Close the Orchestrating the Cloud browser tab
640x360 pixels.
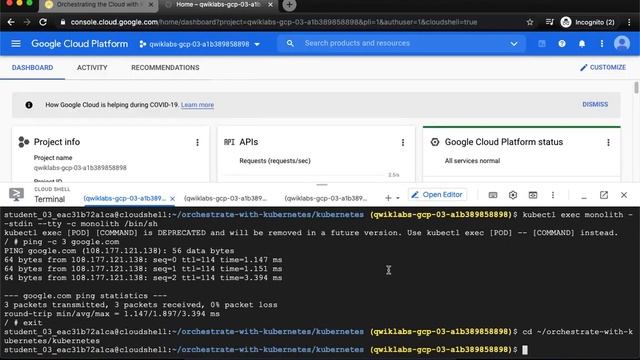[x=151, y=5]
